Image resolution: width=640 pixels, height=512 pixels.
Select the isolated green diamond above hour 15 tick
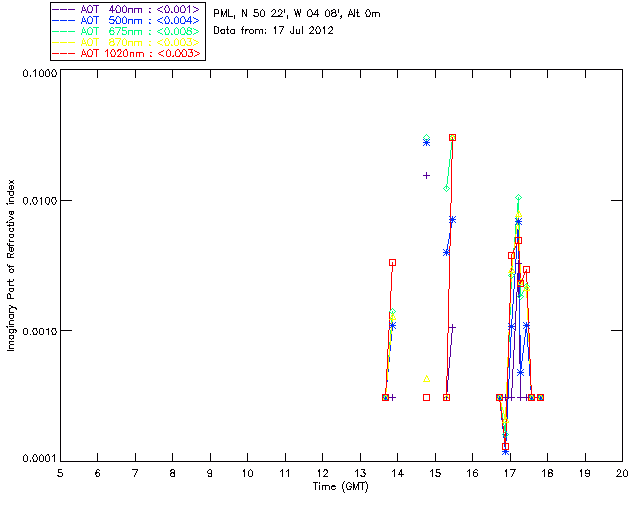pyautogui.click(x=427, y=138)
